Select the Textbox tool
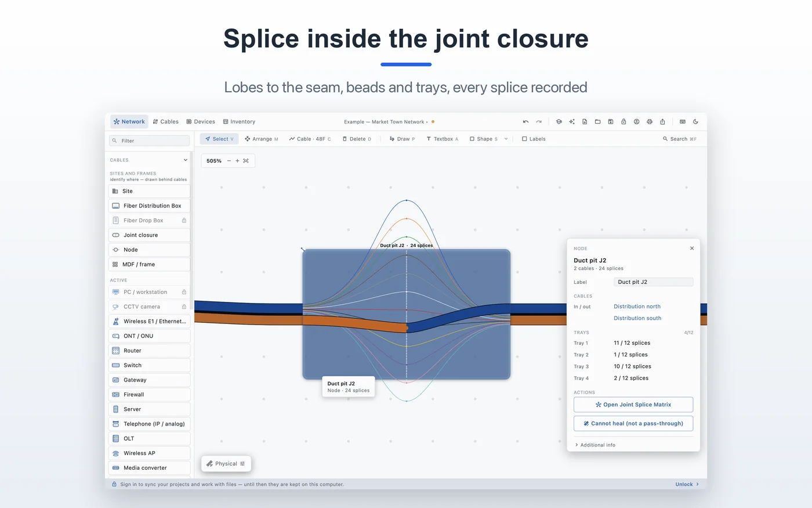The height and width of the screenshot is (508, 812). (442, 139)
